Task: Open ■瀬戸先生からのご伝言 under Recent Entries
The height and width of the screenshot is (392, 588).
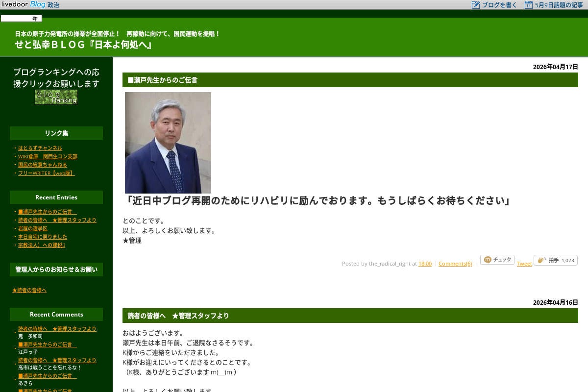Action: (x=48, y=212)
